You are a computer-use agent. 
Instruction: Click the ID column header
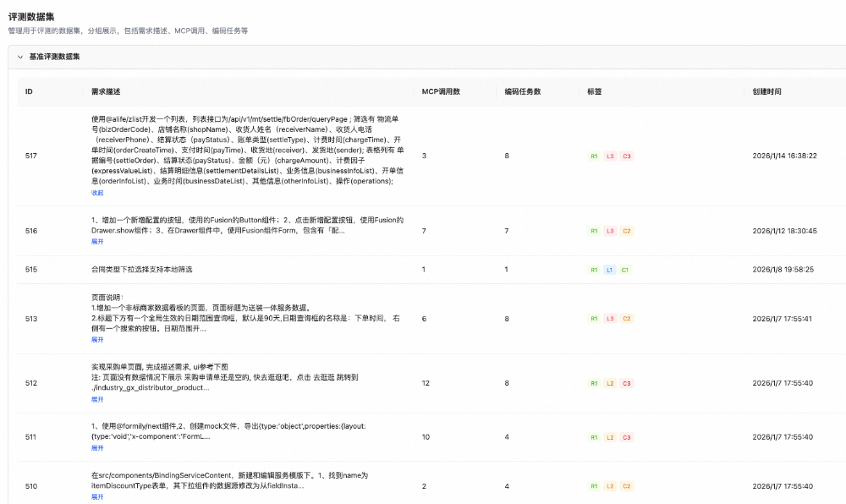[x=29, y=91]
